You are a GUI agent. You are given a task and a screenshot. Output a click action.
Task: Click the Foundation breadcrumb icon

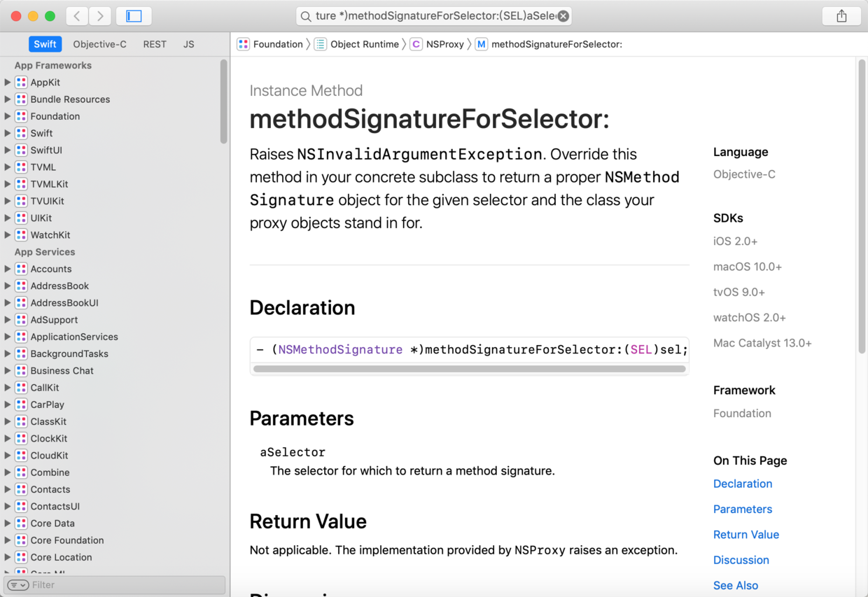point(244,44)
